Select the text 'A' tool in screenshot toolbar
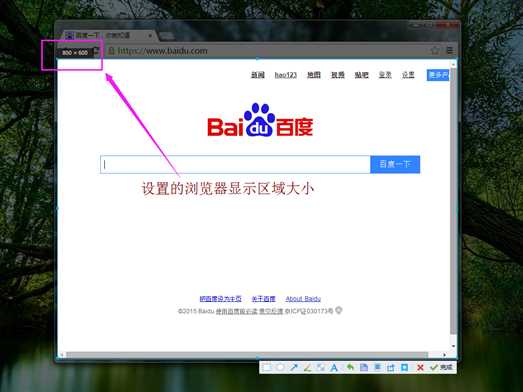Viewport: 523px width, 392px height. [334, 368]
